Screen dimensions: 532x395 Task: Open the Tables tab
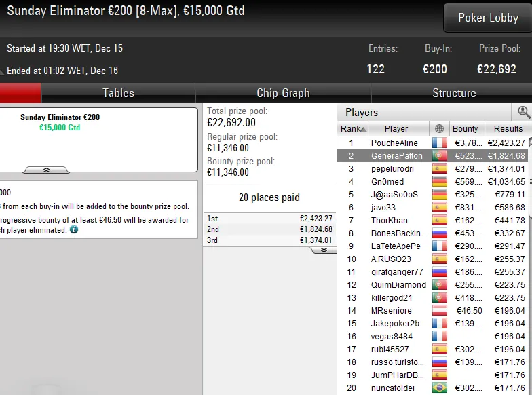click(118, 93)
